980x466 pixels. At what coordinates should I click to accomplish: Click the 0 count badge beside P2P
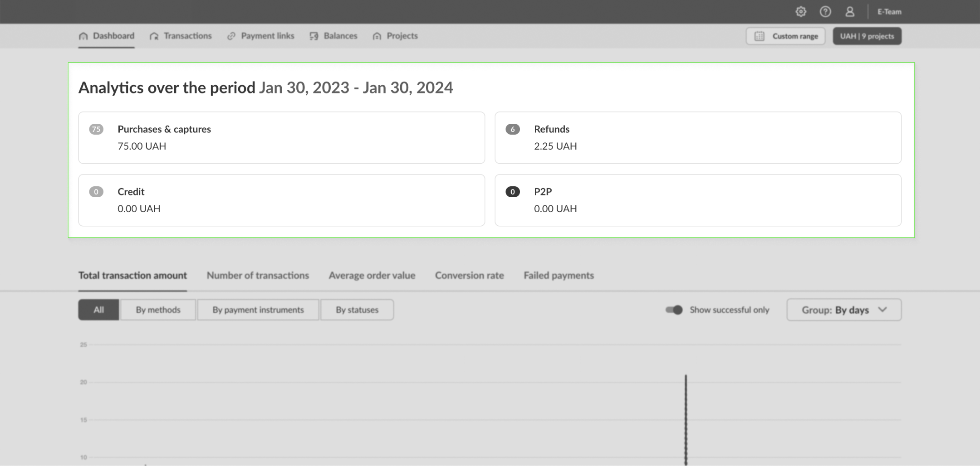(x=513, y=192)
